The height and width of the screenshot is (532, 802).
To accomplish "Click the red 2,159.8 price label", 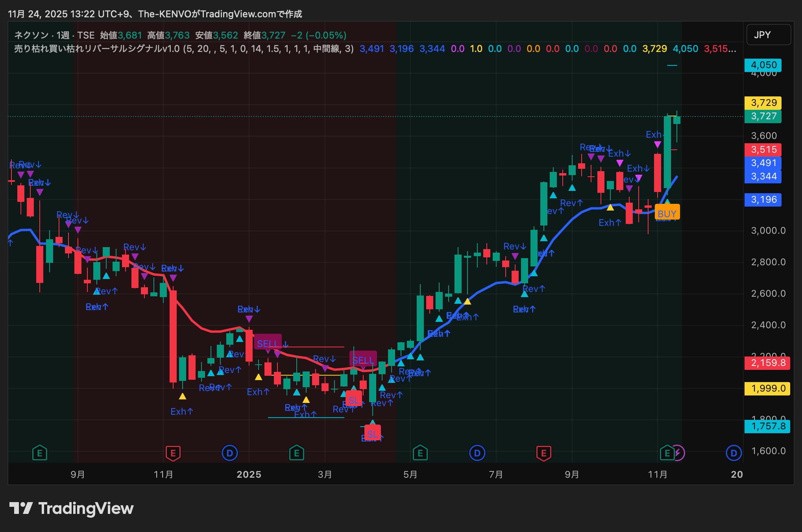I will click(767, 362).
